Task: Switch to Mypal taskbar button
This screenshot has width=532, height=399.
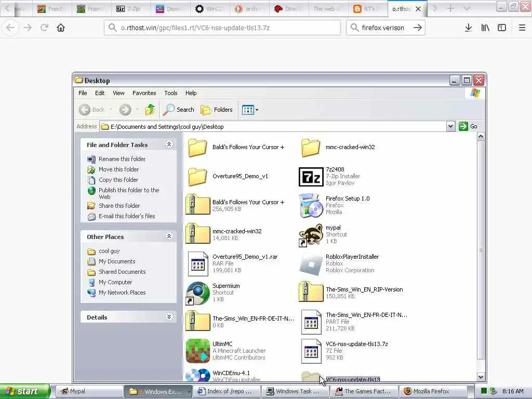Action: click(x=89, y=392)
